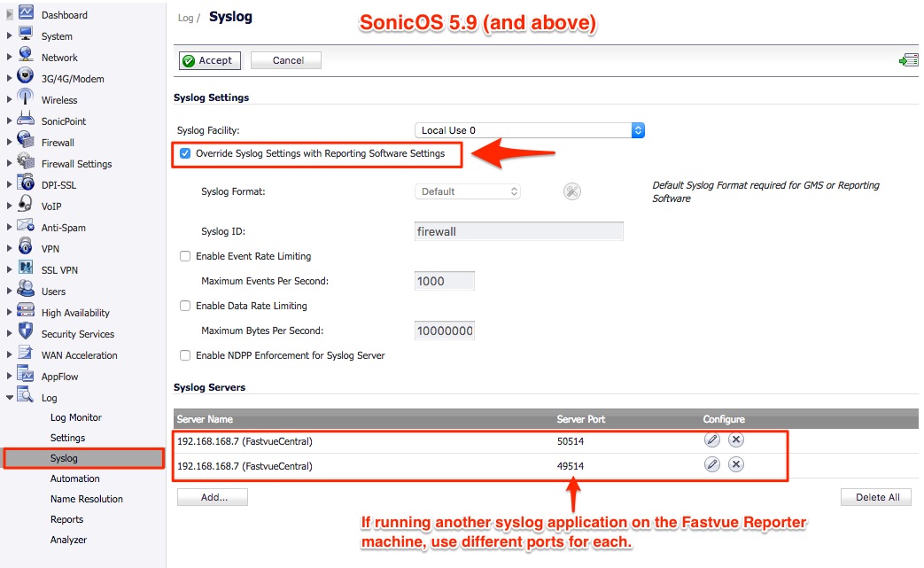Click the Delete All button
924x568 pixels.
876,497
